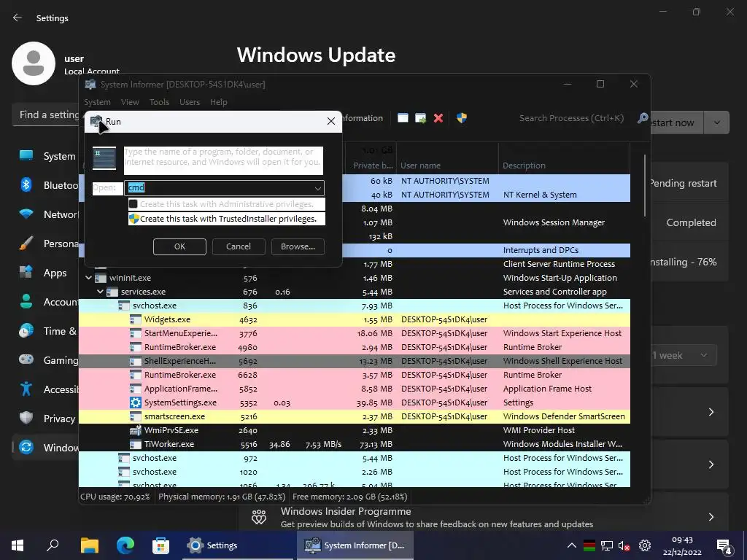This screenshot has width=747, height=560.
Task: Open Windows Start menu
Action: [18, 545]
